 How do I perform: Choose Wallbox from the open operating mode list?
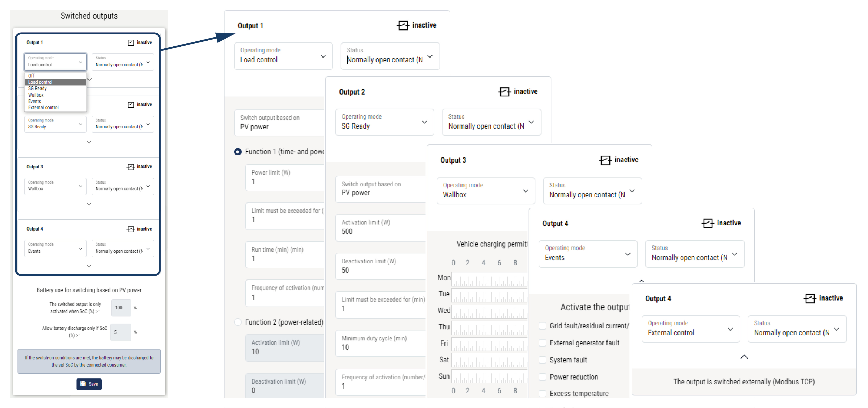36,95
